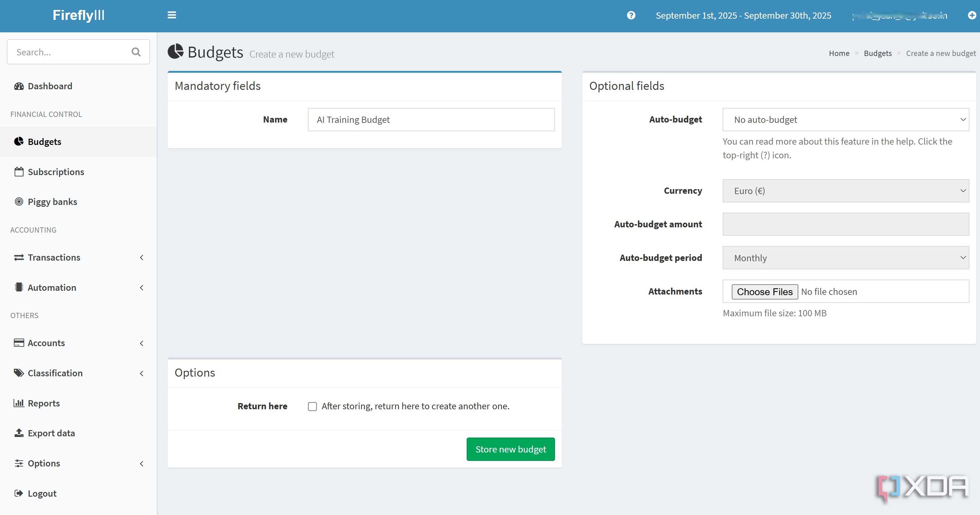980x515 pixels.
Task: Open the Auto-budget period Monthly dropdown
Action: click(x=845, y=257)
